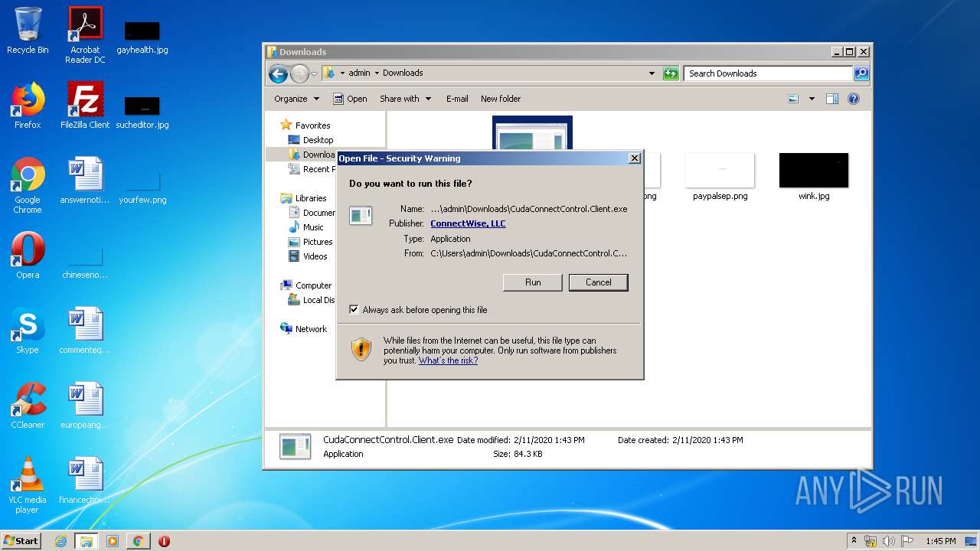Open Libraries in the navigation pane
Viewport: 980px width, 551px height.
[304, 198]
